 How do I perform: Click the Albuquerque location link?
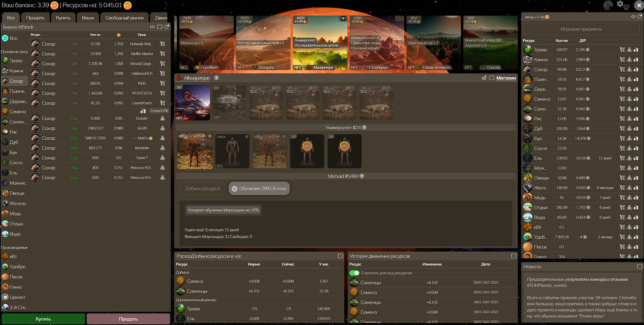point(197,78)
